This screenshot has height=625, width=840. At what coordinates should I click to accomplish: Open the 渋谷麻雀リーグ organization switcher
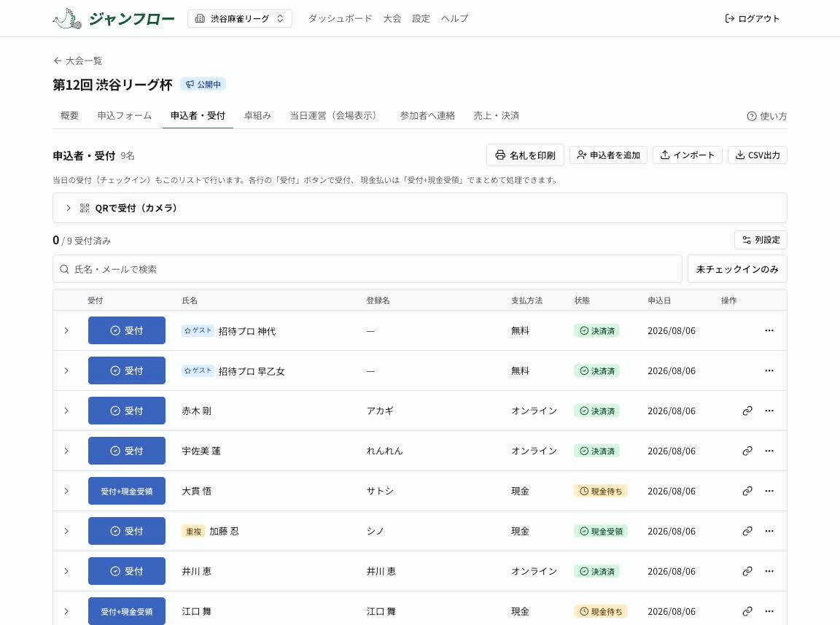click(x=239, y=19)
